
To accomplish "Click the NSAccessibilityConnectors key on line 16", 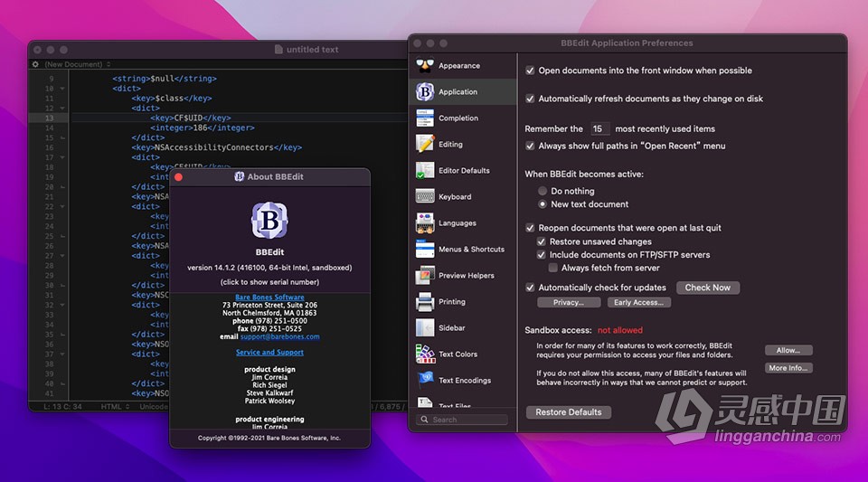I will tap(217, 147).
